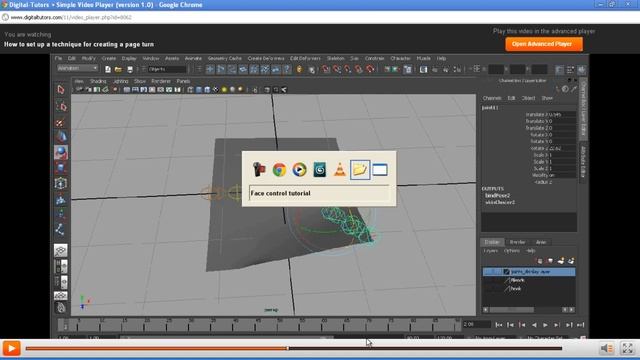Viewport: 640px width, 360px height.
Task: Click the Save Scene icon
Action: (x=130, y=69)
